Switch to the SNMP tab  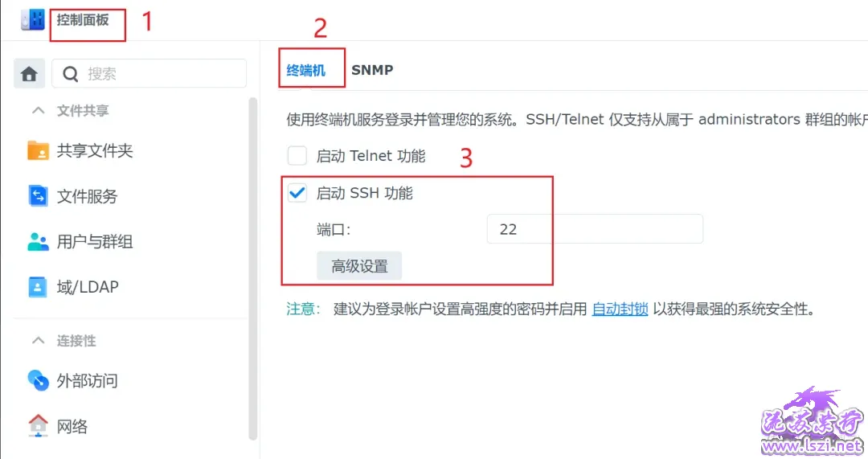point(372,70)
